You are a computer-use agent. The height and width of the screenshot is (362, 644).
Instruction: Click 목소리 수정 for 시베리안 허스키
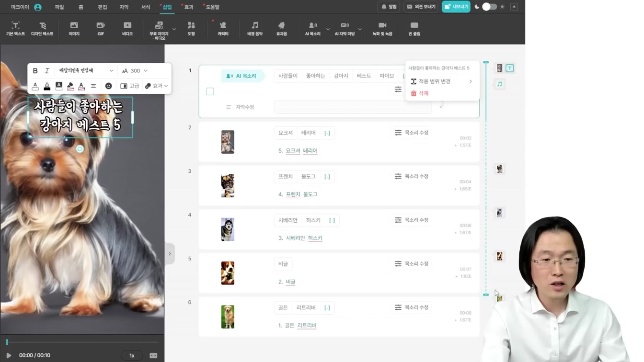(412, 220)
